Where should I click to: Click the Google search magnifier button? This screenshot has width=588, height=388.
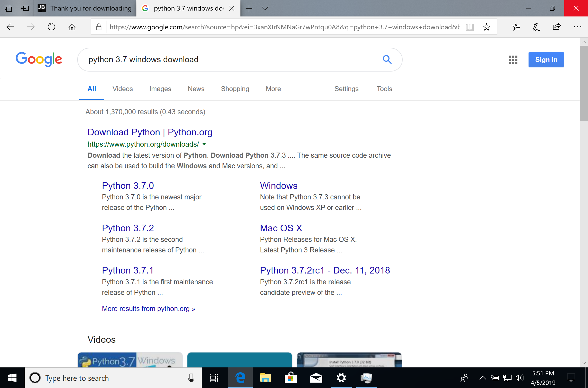pos(387,59)
